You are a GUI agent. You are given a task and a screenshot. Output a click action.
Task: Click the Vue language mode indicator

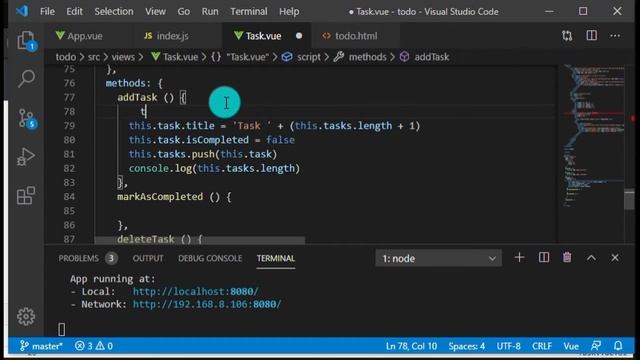pyautogui.click(x=571, y=346)
